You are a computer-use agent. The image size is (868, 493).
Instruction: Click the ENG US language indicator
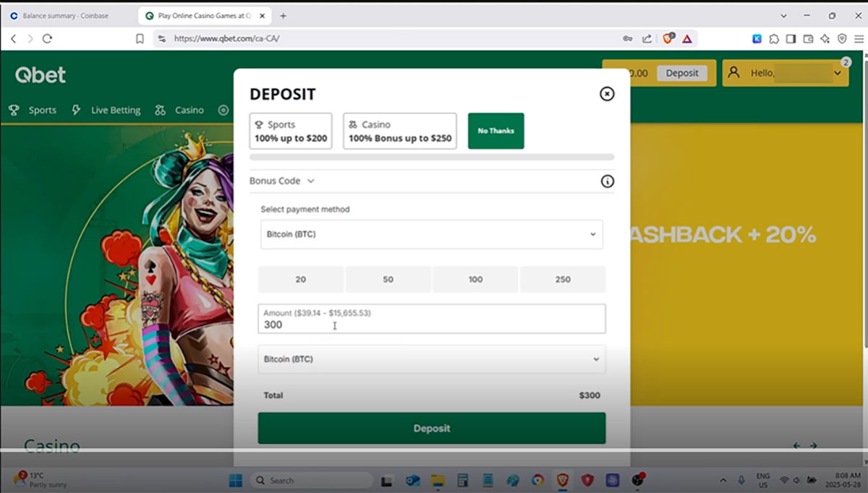click(763, 479)
